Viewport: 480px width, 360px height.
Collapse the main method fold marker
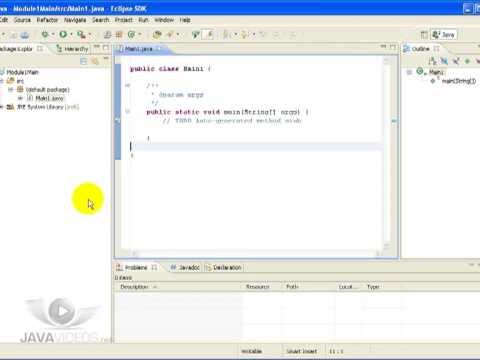127,111
